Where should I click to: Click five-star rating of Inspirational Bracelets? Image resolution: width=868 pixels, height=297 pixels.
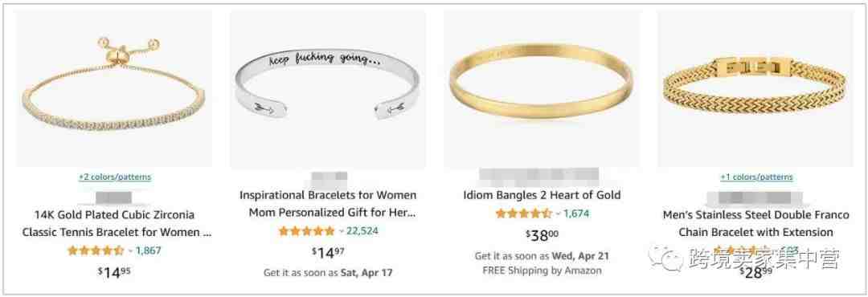[x=307, y=231]
